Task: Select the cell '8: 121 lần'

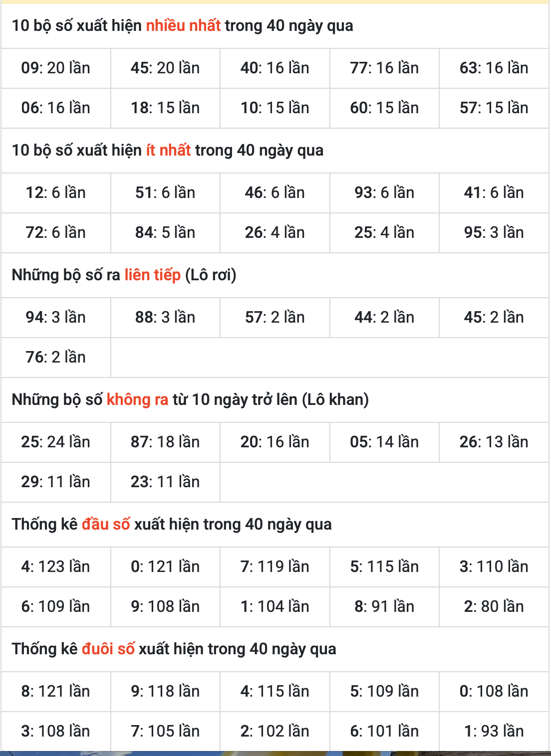Action: tap(56, 692)
